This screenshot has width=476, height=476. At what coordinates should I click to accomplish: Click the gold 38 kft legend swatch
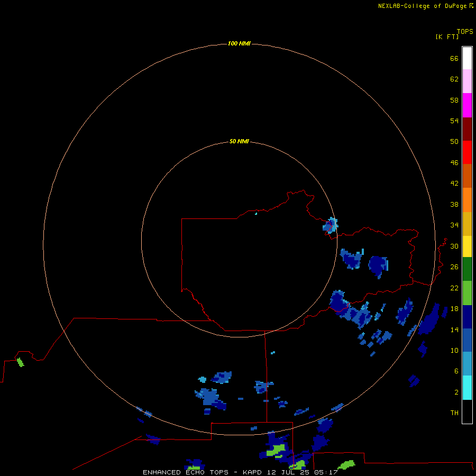point(467,224)
